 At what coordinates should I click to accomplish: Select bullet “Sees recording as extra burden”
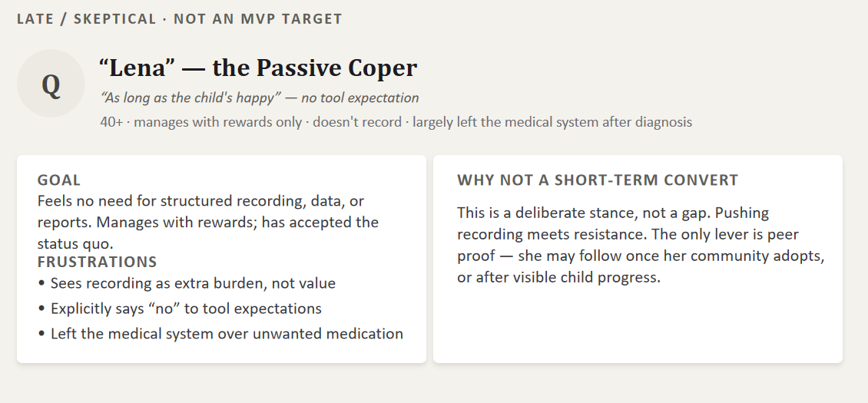click(187, 283)
